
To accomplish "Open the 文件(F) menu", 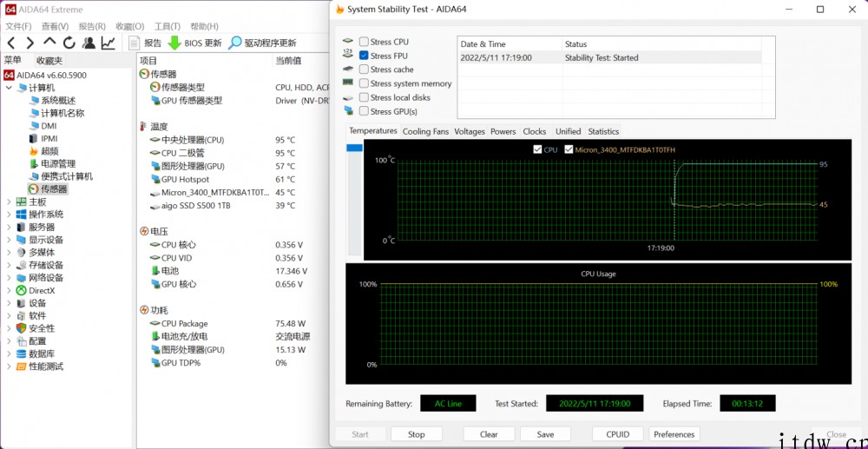I will point(18,26).
